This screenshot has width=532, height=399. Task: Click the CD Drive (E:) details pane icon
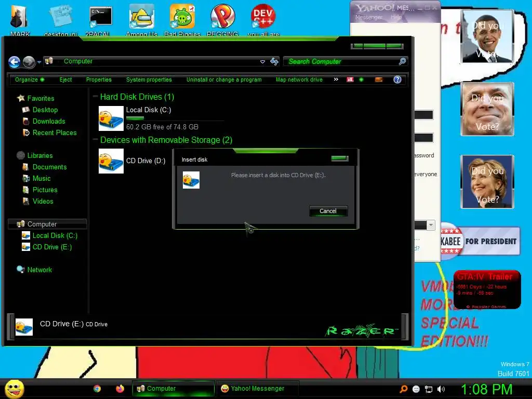(24, 327)
